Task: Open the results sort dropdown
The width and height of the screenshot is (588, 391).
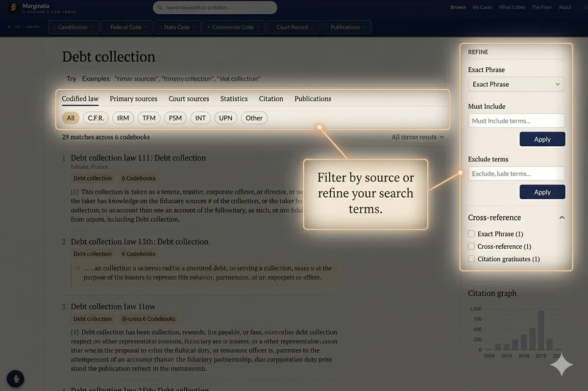Action: [417, 137]
